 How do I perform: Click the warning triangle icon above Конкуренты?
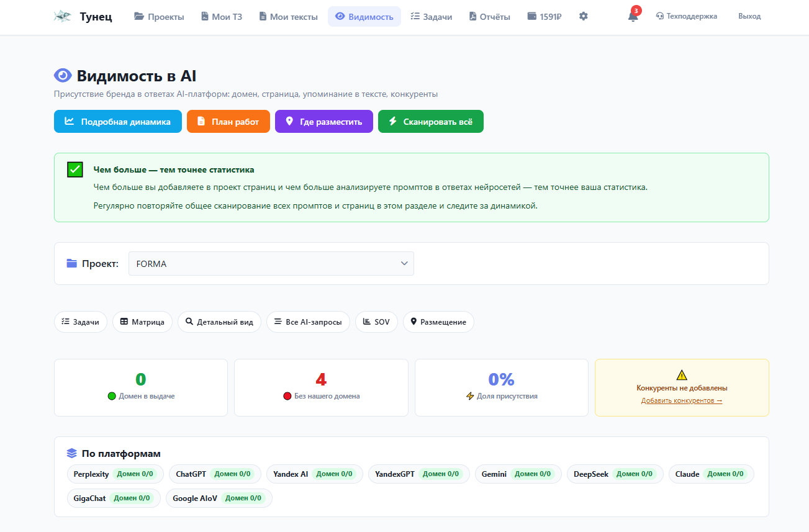point(682,375)
